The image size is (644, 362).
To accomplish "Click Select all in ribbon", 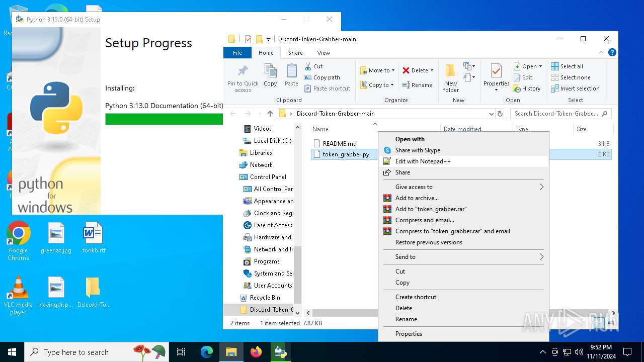I will coord(567,66).
